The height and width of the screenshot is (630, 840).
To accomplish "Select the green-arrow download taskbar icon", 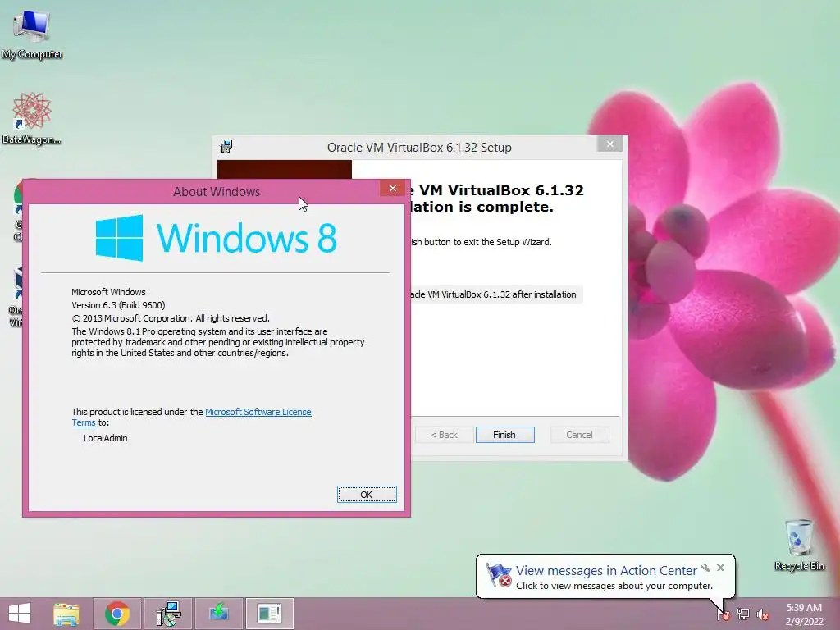I will coord(219,614).
